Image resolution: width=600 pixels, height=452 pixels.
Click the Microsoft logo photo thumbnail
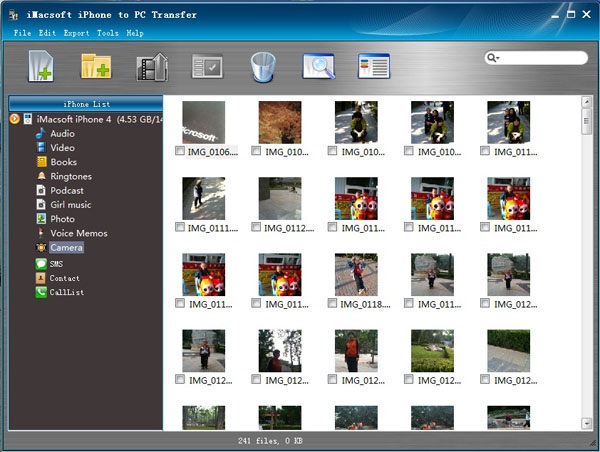click(x=203, y=122)
